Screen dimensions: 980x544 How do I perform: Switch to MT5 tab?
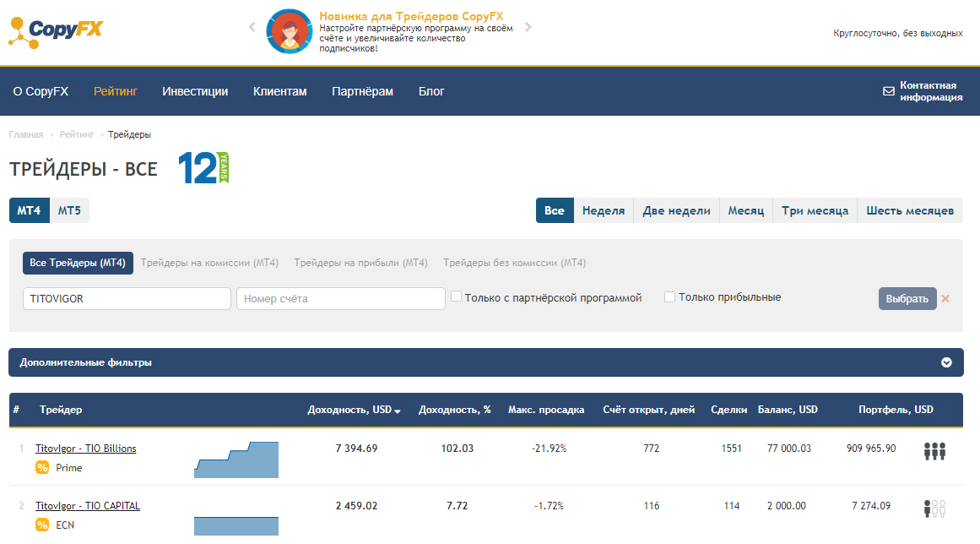pyautogui.click(x=69, y=210)
